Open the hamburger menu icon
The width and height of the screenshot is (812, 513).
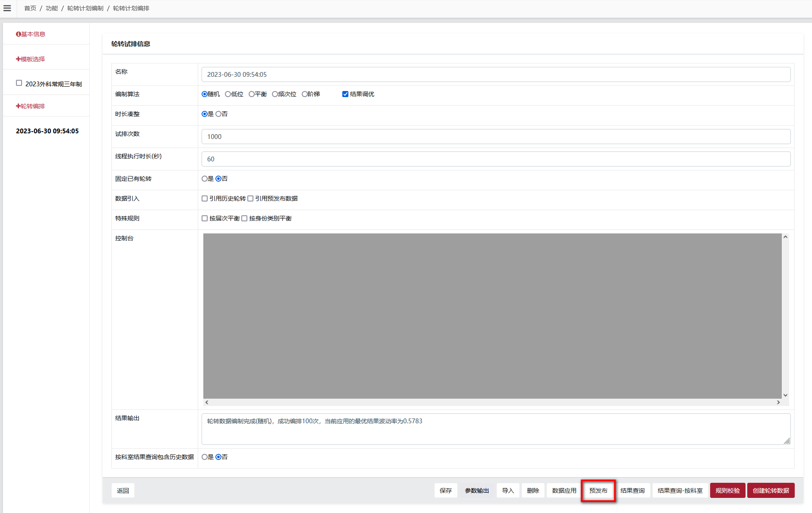click(x=7, y=8)
